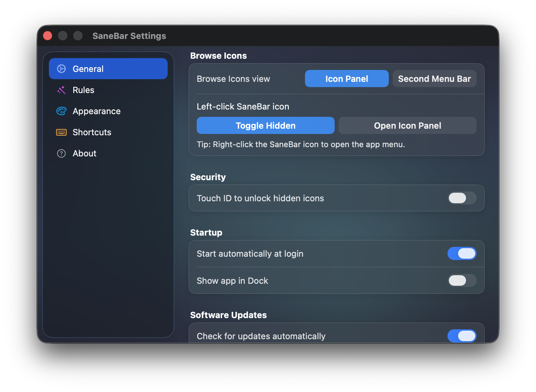The image size is (536, 392).
Task: Select Icon Panel as Browse Icons view
Action: click(x=347, y=79)
